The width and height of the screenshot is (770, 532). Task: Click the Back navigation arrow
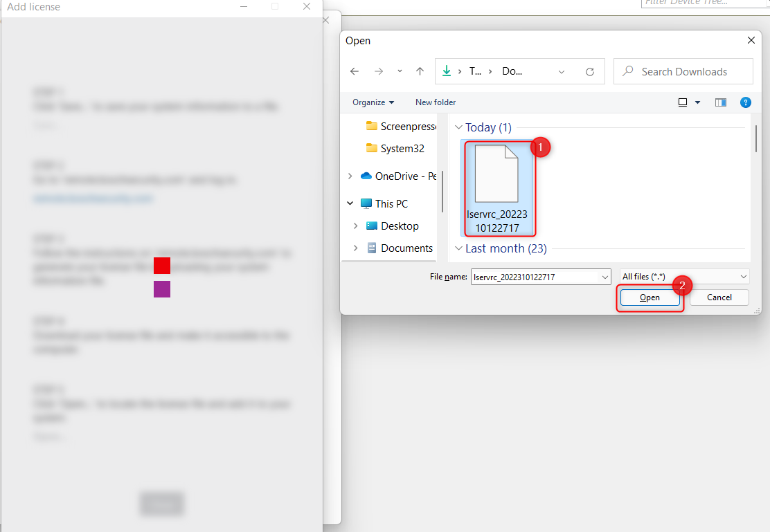tap(355, 71)
